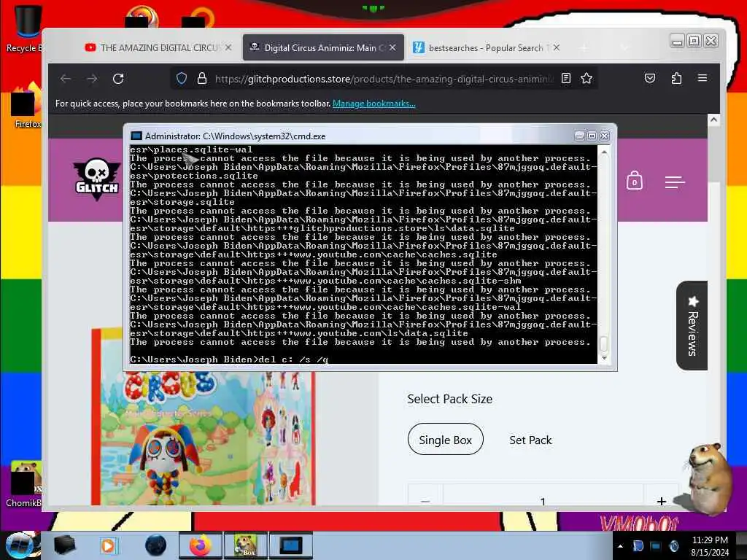Open clock showing 11:29 PM
The width and height of the screenshot is (747, 560).
pyautogui.click(x=710, y=546)
